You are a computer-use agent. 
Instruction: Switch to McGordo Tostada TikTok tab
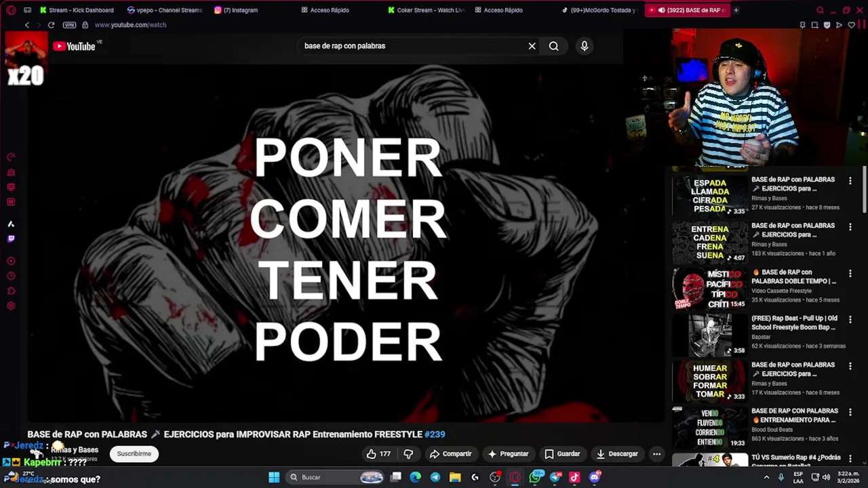[x=599, y=10]
